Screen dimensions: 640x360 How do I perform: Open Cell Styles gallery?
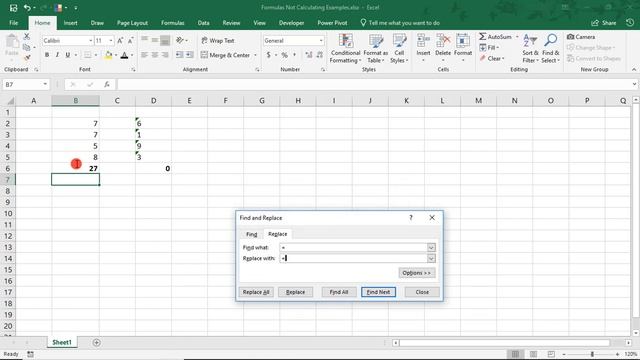pos(399,48)
